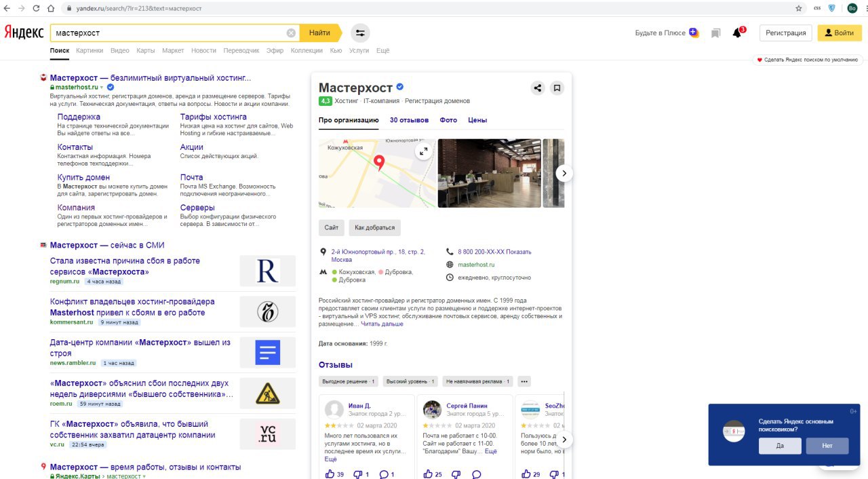Screen dimensions: 868x479
Task: Open the vc.ru news thumbnail
Action: click(268, 434)
